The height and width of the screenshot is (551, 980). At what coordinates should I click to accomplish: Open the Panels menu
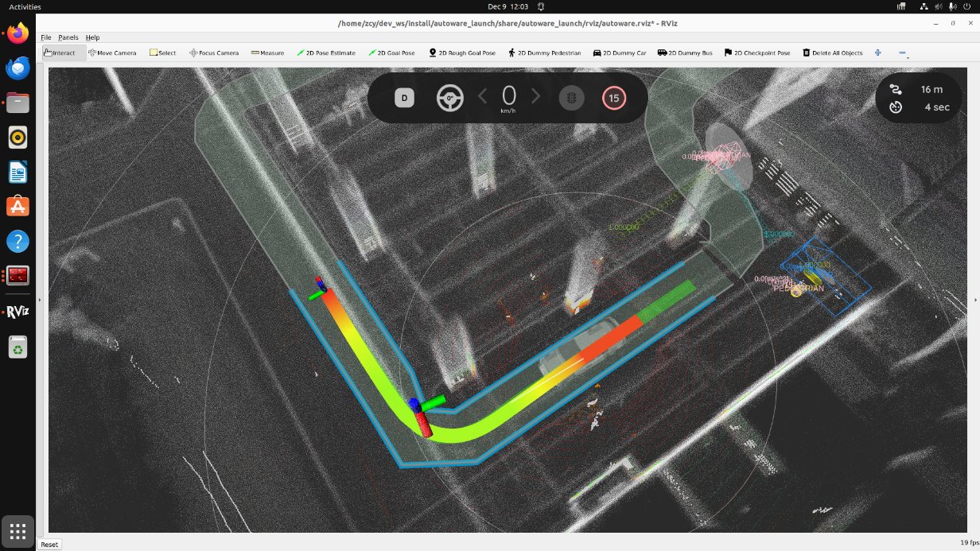(68, 37)
